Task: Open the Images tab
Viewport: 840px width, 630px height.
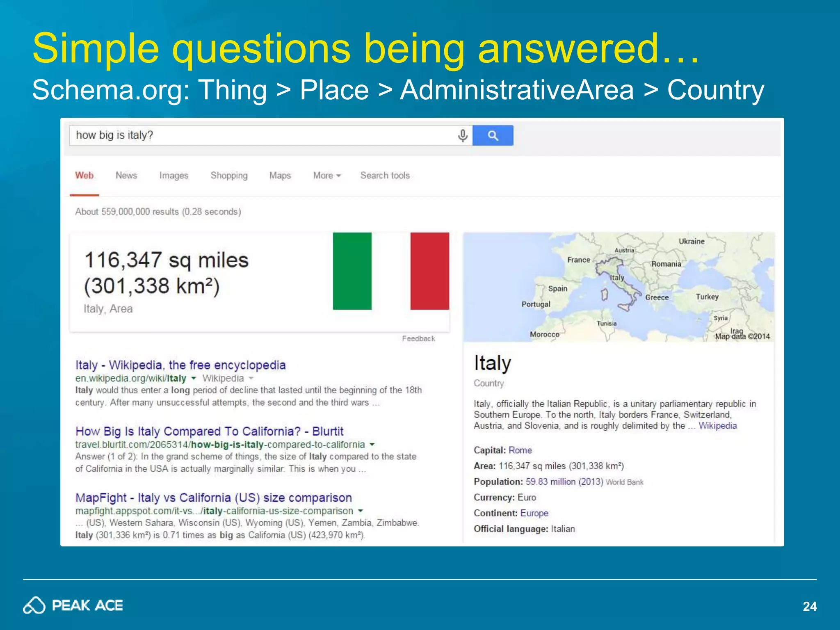Action: coord(173,176)
